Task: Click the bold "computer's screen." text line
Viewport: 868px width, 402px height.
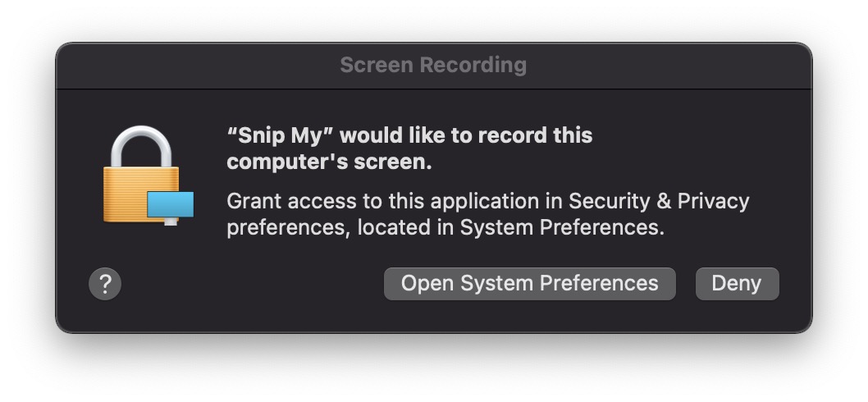Action: tap(329, 162)
